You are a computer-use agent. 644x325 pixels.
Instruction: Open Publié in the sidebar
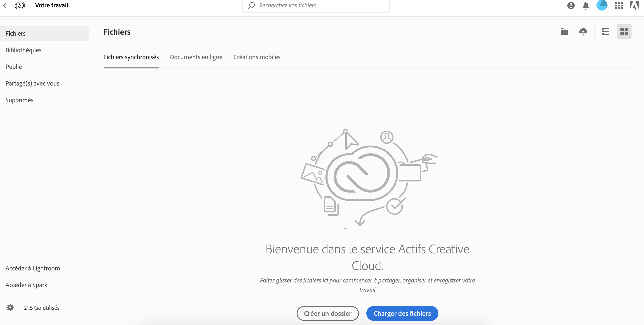point(14,67)
